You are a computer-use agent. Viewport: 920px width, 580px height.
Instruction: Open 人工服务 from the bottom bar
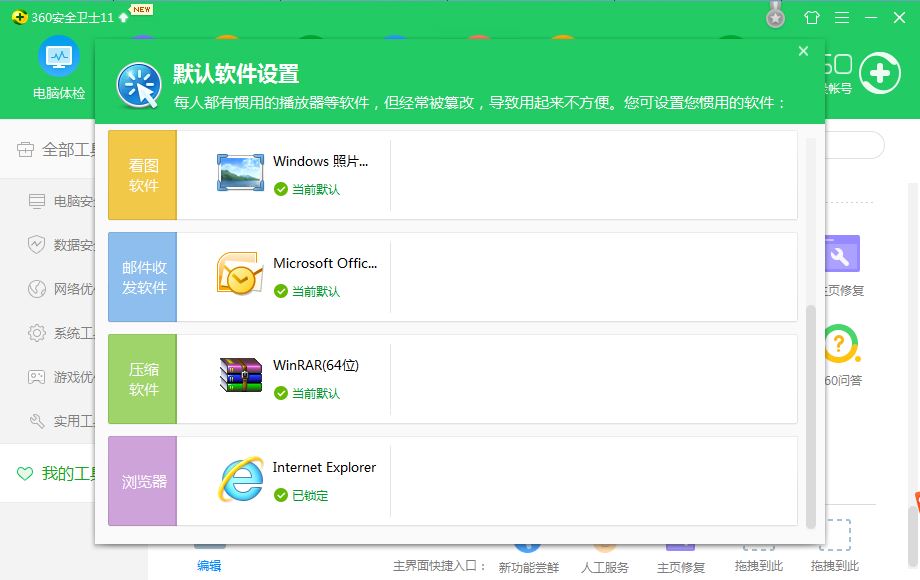click(x=604, y=548)
